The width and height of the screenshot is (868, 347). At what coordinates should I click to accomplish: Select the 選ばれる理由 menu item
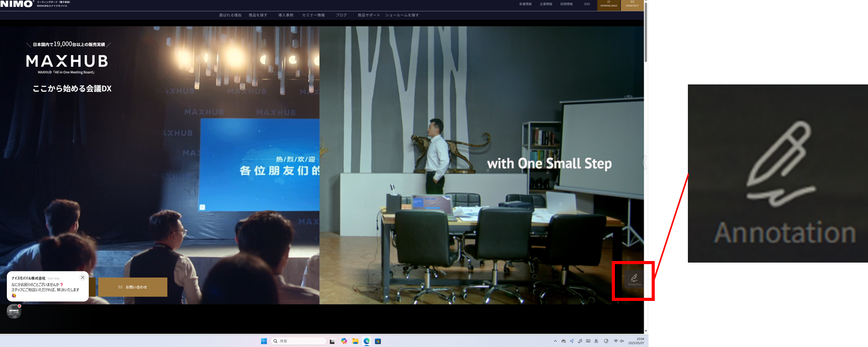click(230, 15)
